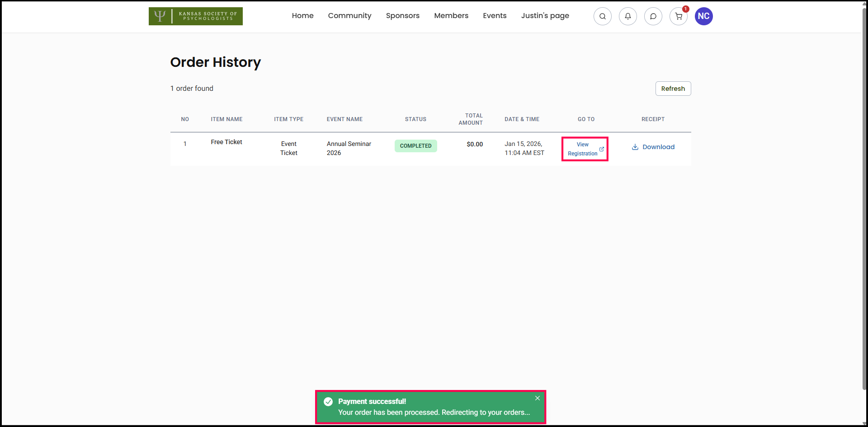Follow the View Registration link
The width and height of the screenshot is (868, 427).
point(582,149)
